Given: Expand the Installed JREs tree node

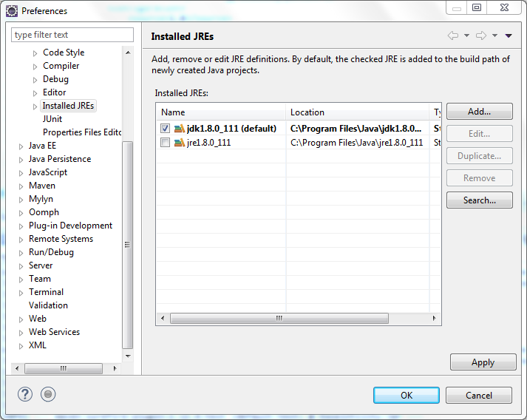Looking at the screenshot, I should click(35, 106).
